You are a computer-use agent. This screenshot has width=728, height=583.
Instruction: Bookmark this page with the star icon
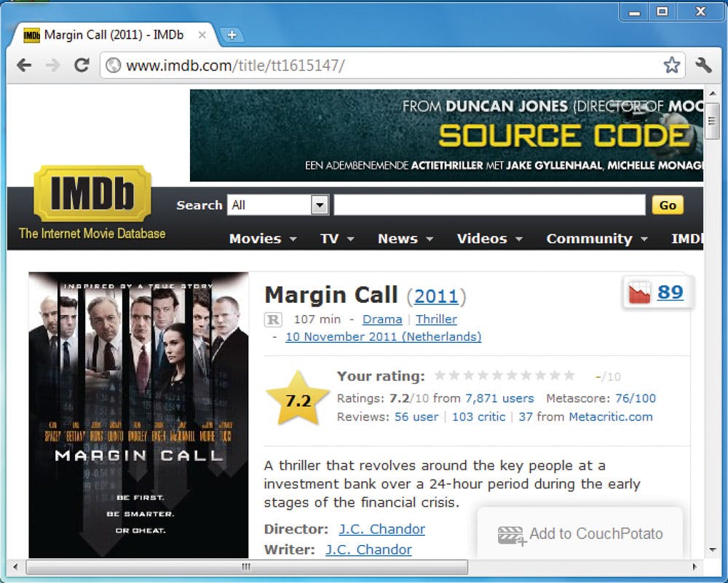[671, 65]
